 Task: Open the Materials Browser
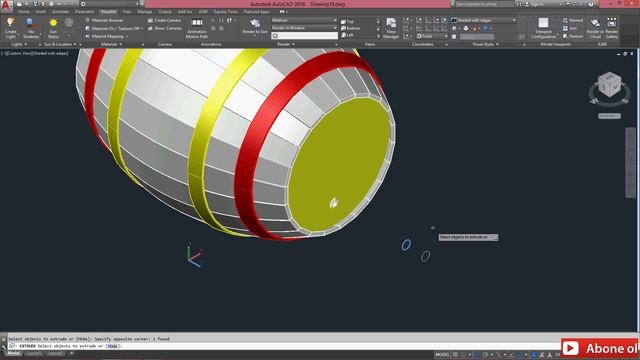pos(104,20)
